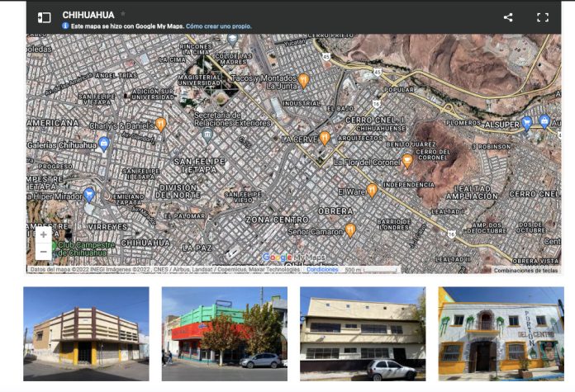Select the El Ware restaurant pin
This screenshot has width=575, height=392.
[372, 190]
